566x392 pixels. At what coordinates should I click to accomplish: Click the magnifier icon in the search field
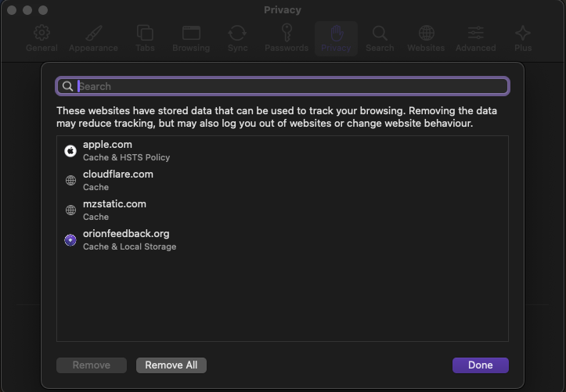pyautogui.click(x=68, y=86)
